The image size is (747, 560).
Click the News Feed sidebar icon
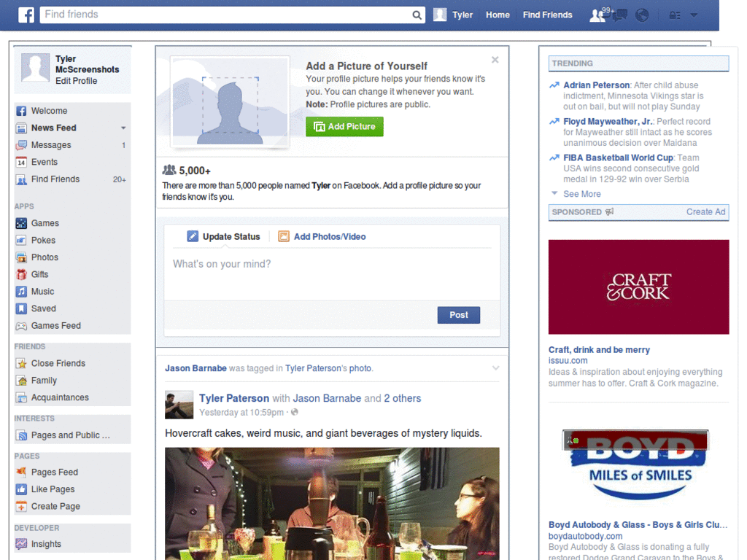21,128
